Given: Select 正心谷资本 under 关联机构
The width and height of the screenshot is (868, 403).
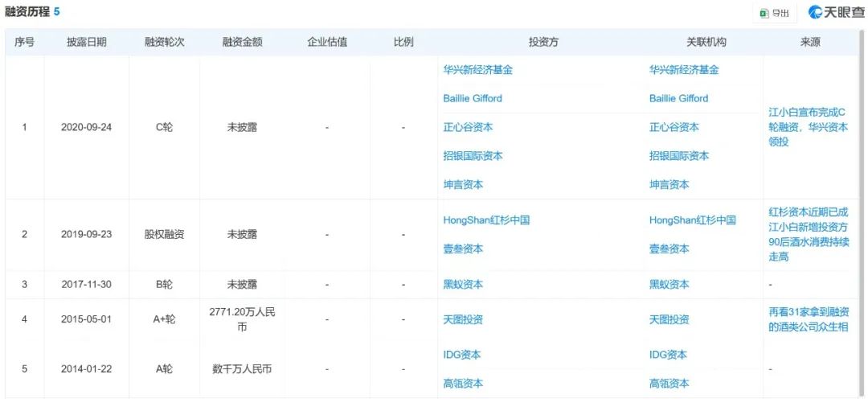Looking at the screenshot, I should click(674, 127).
